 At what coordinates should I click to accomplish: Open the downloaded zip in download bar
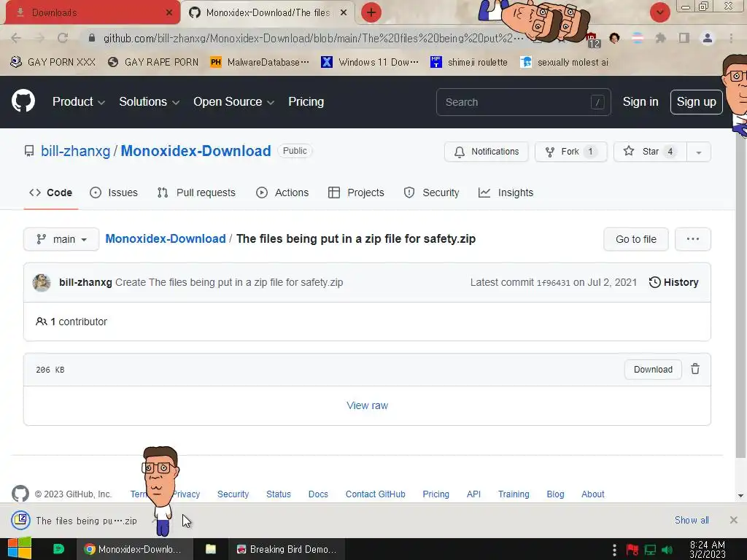tap(76, 521)
